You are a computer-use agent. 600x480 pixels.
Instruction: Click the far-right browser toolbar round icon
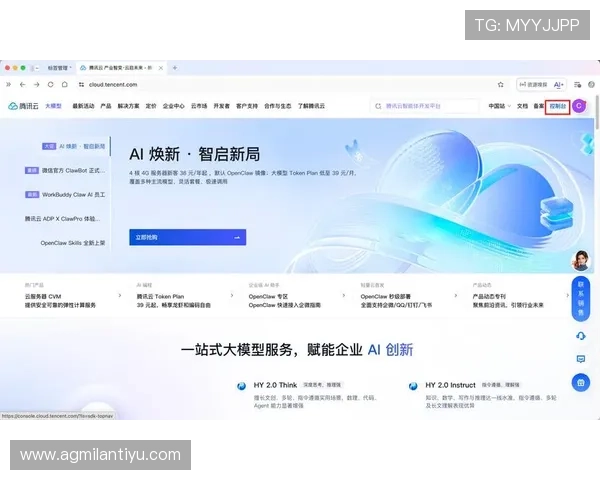coord(591,85)
